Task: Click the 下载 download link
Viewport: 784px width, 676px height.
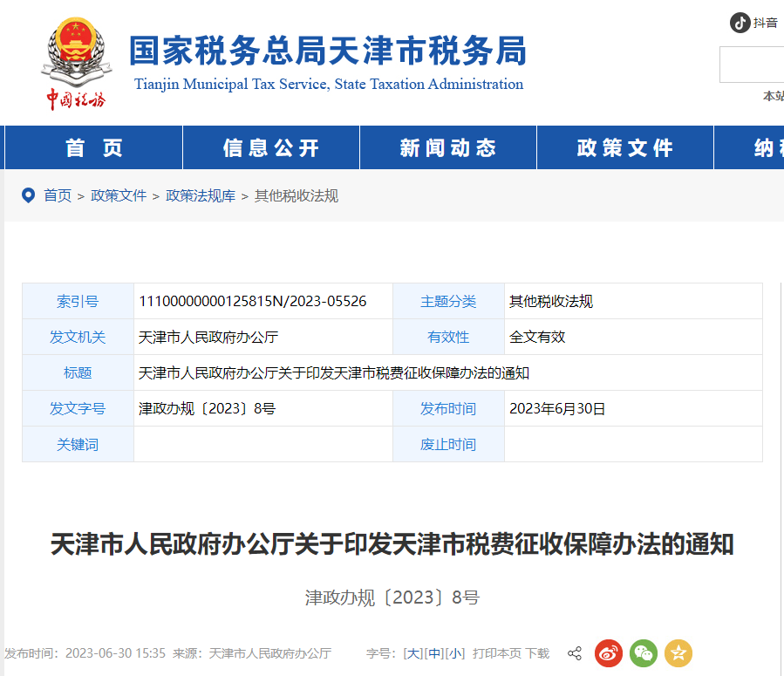Action: [538, 652]
